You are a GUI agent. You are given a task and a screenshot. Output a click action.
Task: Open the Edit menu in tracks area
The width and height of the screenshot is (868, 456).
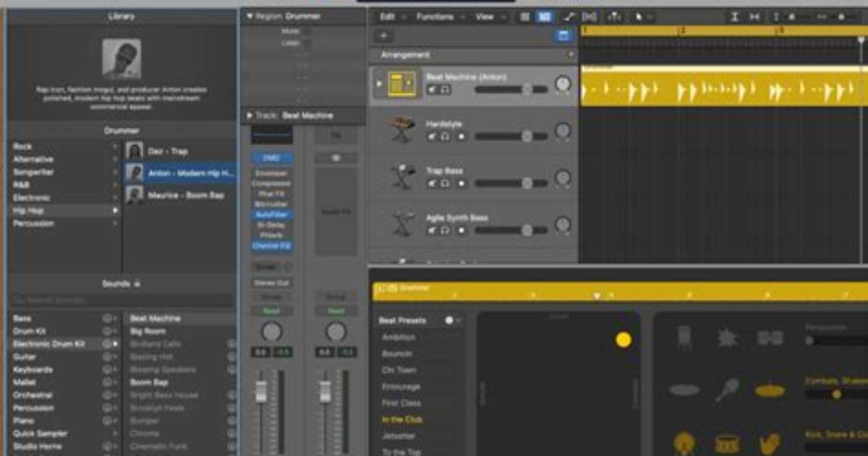(392, 17)
